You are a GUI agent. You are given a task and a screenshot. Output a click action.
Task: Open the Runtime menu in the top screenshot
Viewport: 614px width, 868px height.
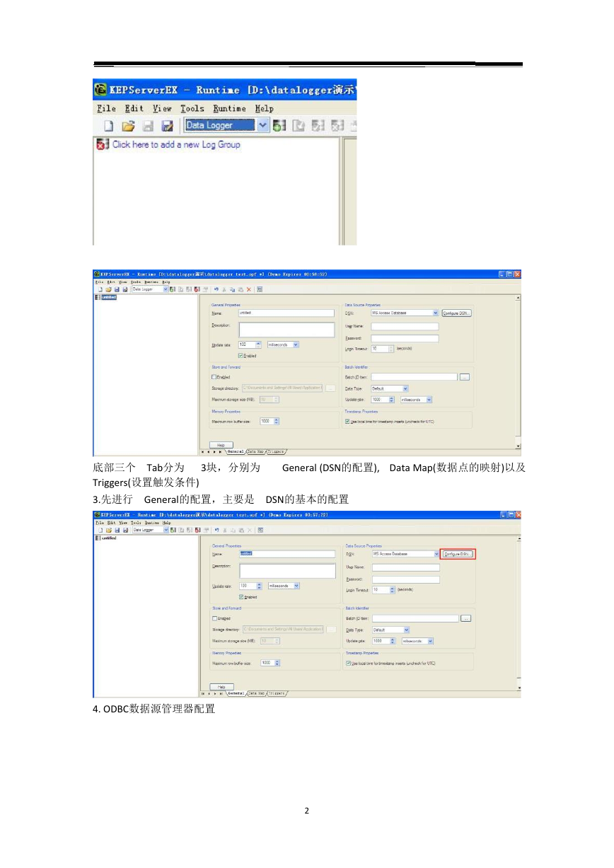[229, 108]
